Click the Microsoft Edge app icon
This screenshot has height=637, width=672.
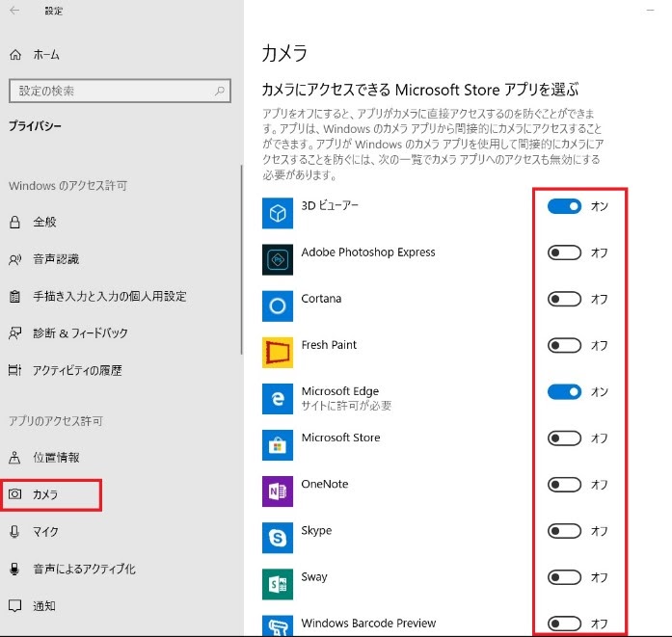[278, 399]
